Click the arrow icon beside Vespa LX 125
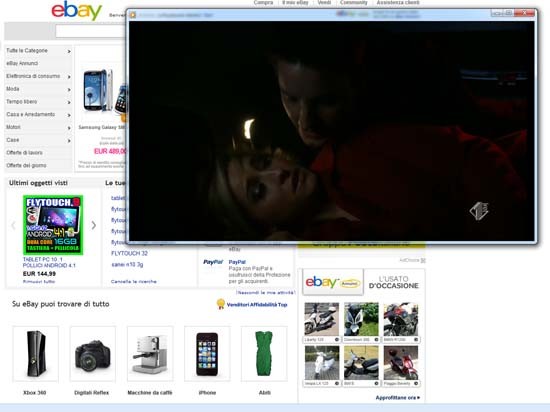 [x=337, y=383]
